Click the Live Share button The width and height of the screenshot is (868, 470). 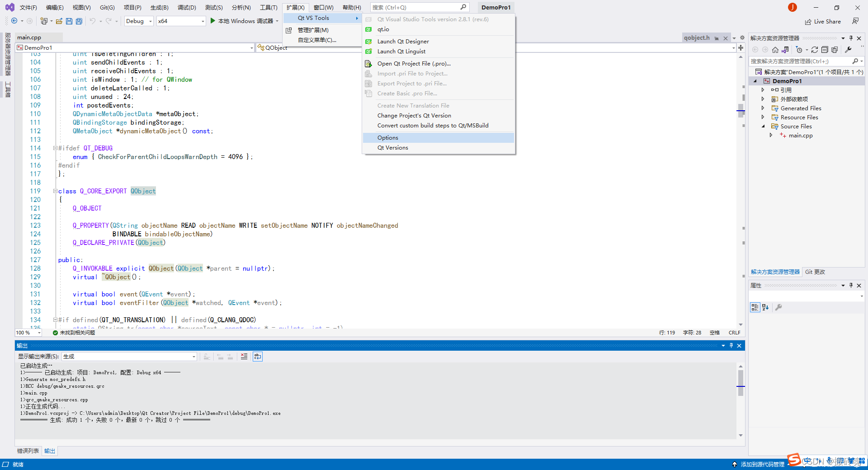tap(823, 21)
